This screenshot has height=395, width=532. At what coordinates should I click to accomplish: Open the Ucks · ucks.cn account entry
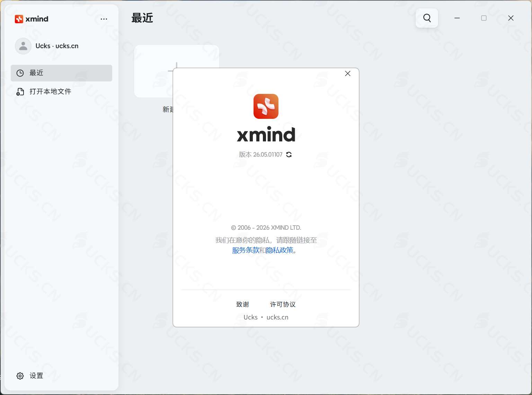57,46
